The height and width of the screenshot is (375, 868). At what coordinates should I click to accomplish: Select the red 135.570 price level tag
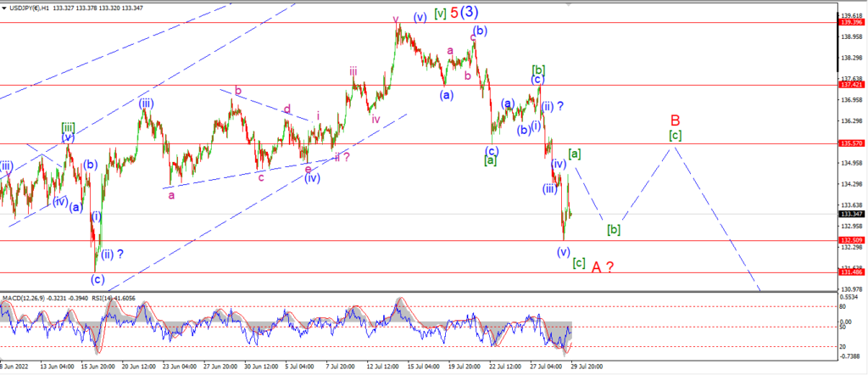coord(852,143)
